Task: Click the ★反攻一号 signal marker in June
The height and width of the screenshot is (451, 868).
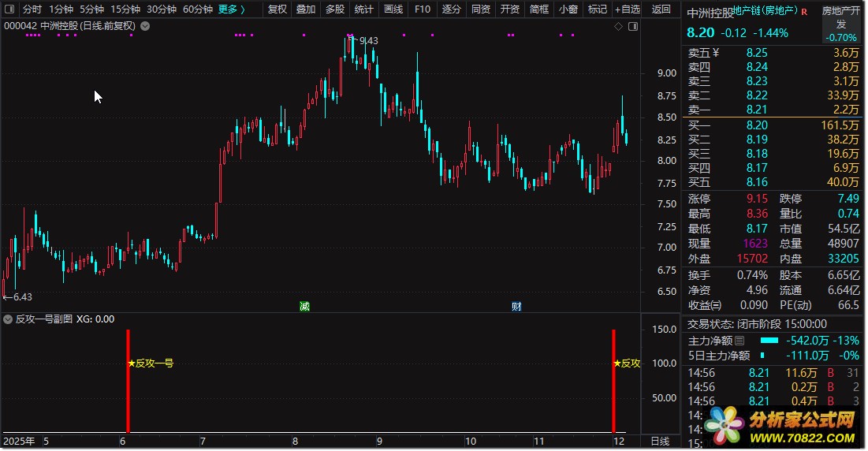Action: coord(150,363)
